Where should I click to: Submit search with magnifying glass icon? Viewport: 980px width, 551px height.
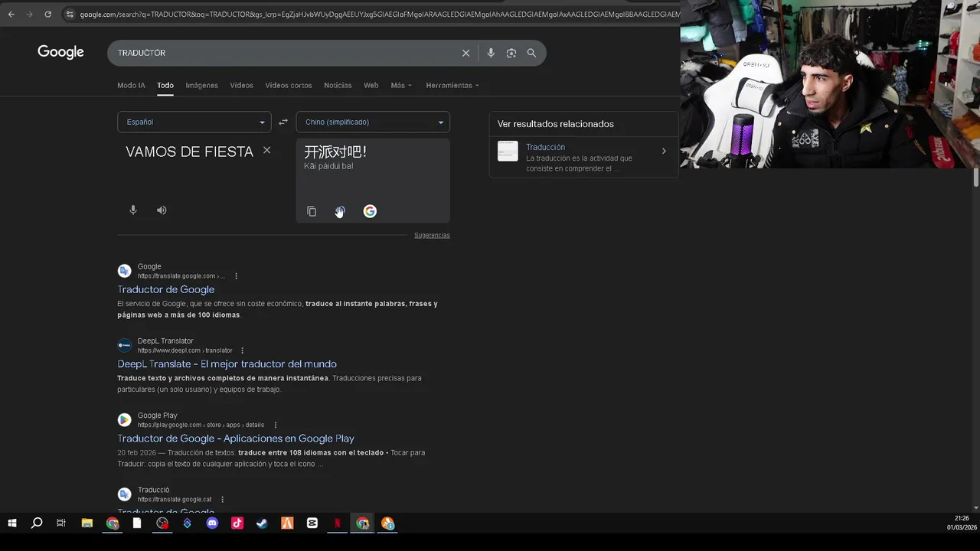531,53
